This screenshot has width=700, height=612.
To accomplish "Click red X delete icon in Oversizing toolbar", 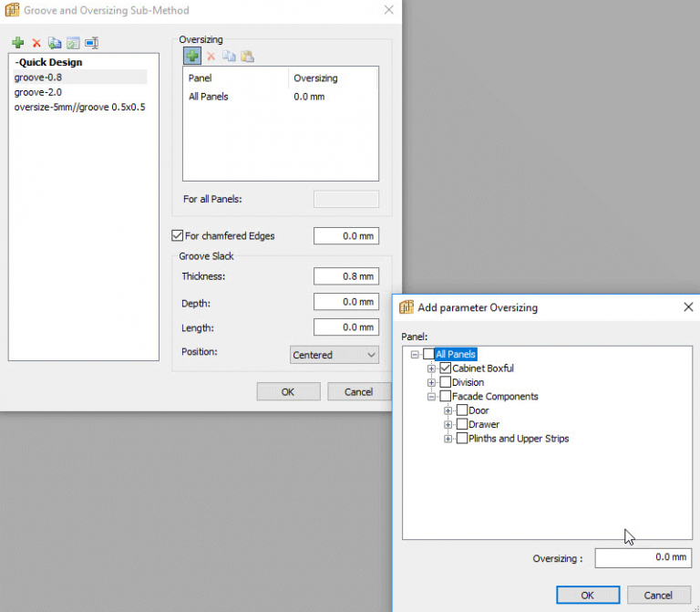I will (x=211, y=57).
